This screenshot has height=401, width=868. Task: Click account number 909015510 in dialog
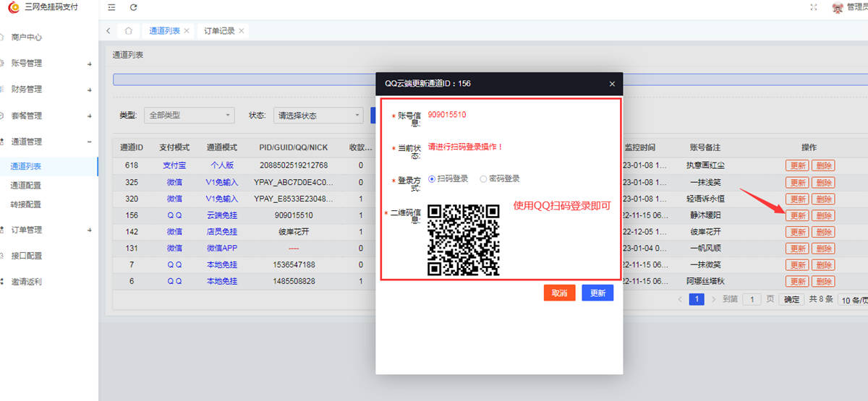tap(447, 115)
